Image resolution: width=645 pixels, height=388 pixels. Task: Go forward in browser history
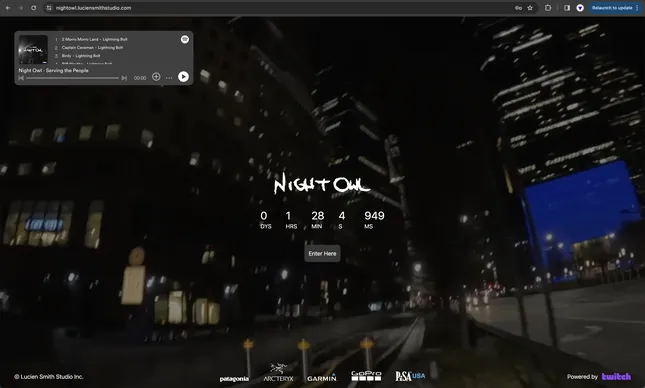21,8
